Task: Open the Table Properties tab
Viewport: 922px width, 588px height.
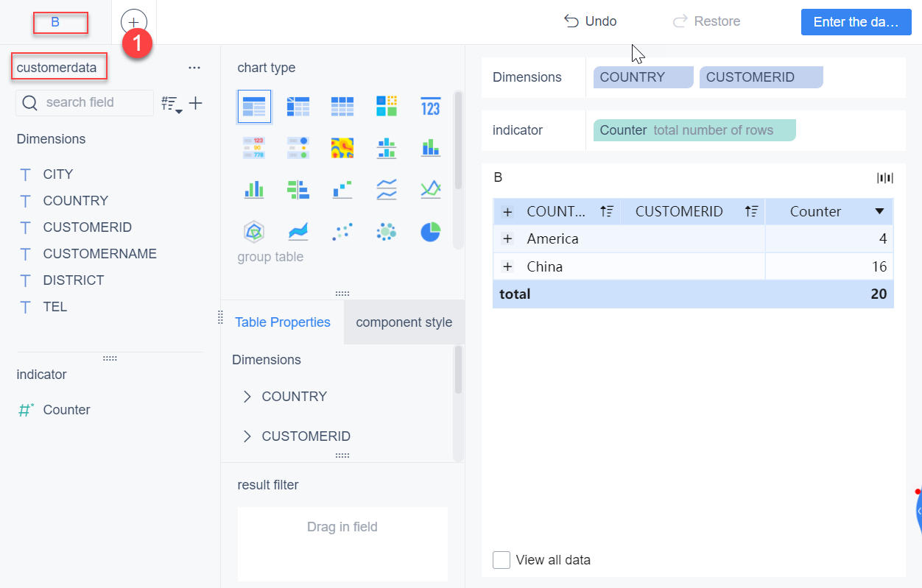Action: tap(283, 322)
